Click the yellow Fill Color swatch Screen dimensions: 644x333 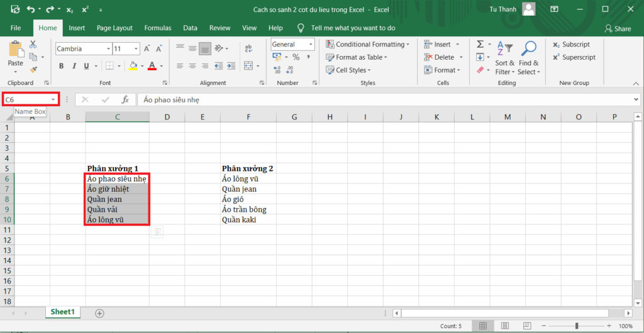pos(133,66)
